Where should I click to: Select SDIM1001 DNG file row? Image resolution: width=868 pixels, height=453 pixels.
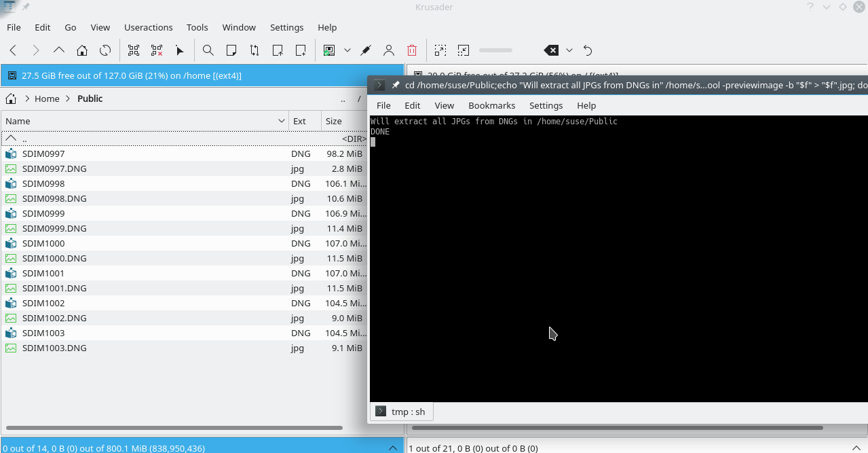(184, 273)
